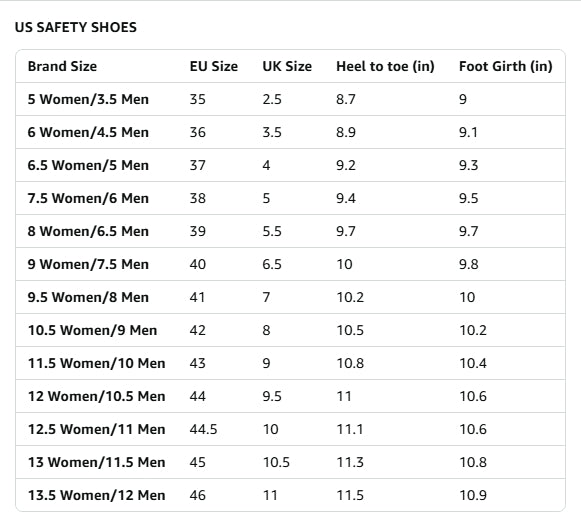Click the US SAFETY SHOES heading
Screen dimensions: 581x528
click(76, 27)
